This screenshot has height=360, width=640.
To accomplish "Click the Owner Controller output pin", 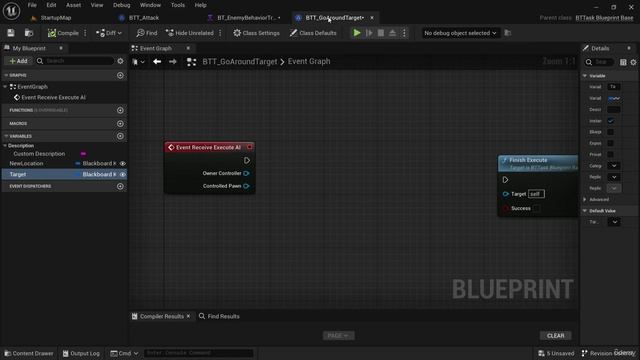I will coord(246,173).
